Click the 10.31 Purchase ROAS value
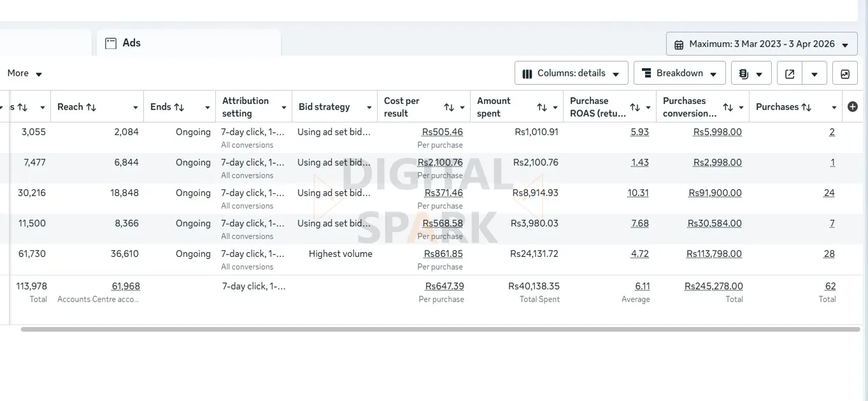The image size is (868, 401). [x=639, y=193]
